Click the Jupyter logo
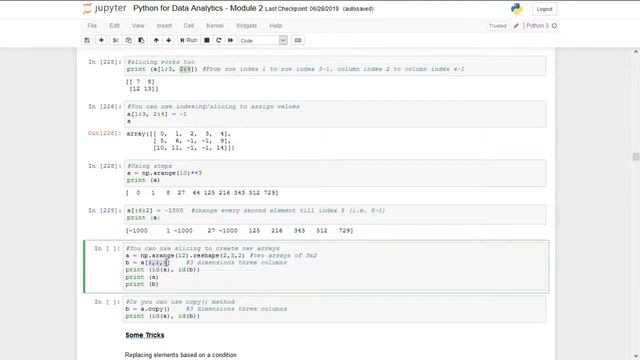 (105, 9)
